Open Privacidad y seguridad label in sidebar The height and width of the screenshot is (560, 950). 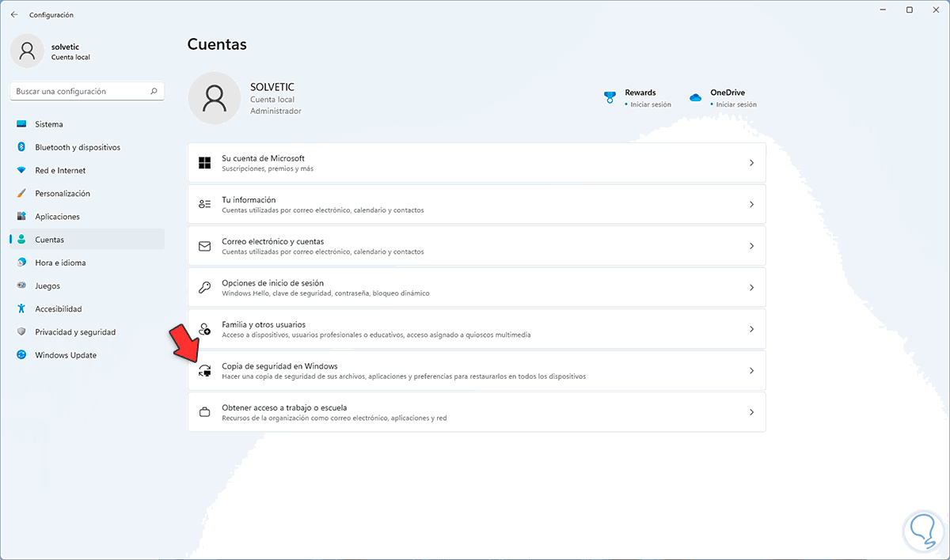75,331
